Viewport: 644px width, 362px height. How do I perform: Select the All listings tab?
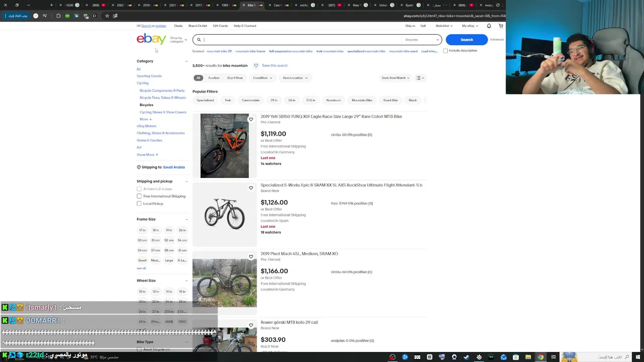tap(198, 78)
